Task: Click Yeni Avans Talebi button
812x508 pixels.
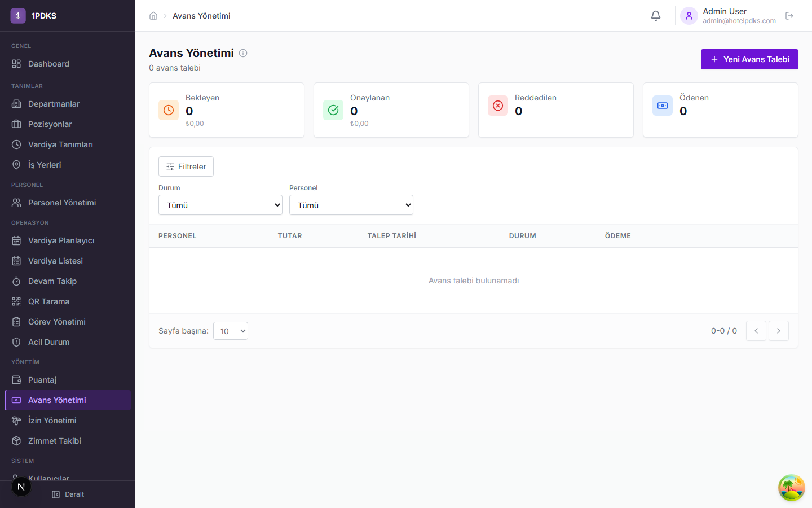Action: click(749, 59)
